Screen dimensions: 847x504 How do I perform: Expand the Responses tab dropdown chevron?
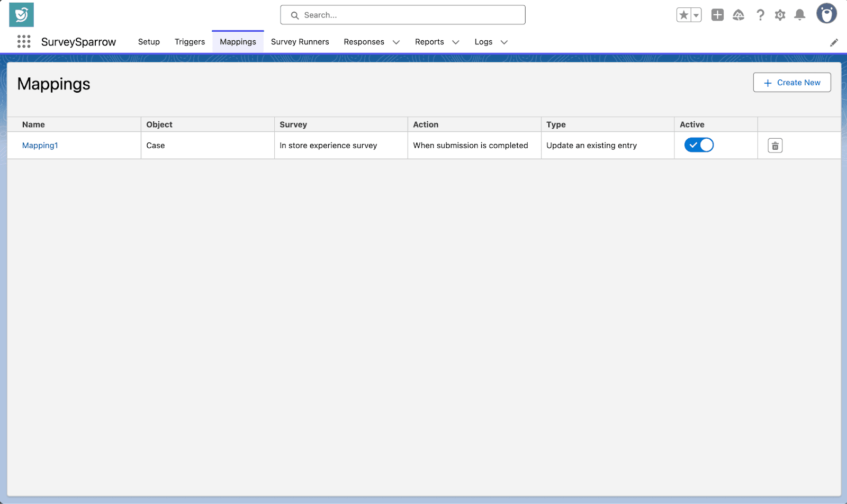click(x=396, y=42)
